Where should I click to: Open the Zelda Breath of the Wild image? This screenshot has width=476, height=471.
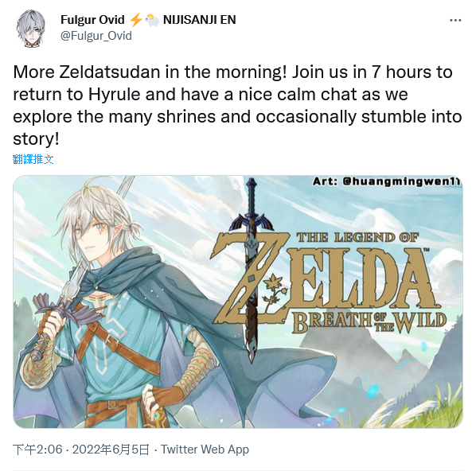pyautogui.click(x=238, y=302)
